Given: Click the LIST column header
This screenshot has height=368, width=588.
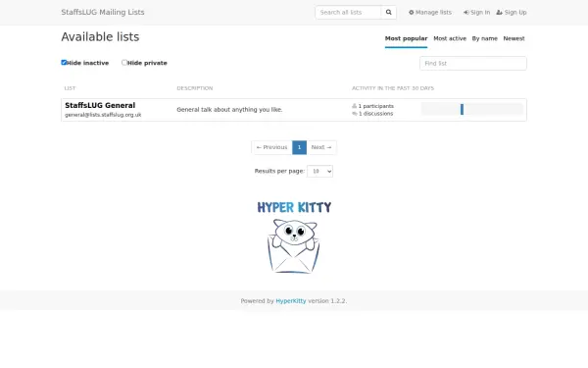Looking at the screenshot, I should click(70, 88).
